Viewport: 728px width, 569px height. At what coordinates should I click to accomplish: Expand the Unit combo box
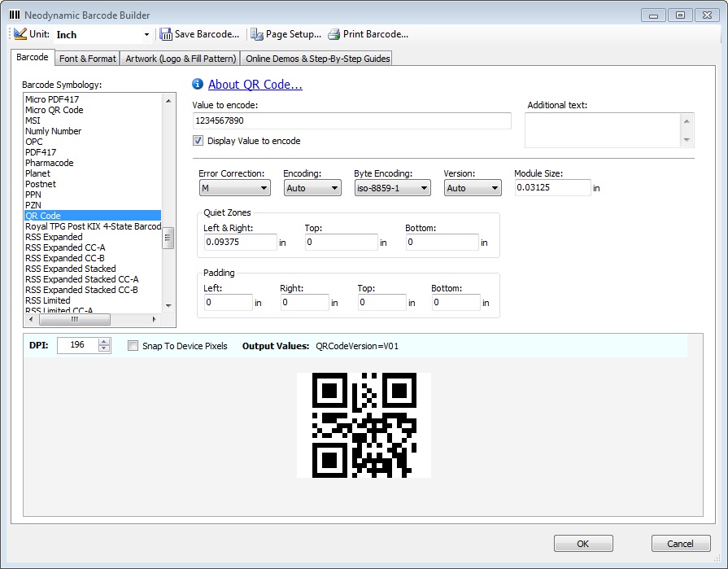tap(146, 34)
